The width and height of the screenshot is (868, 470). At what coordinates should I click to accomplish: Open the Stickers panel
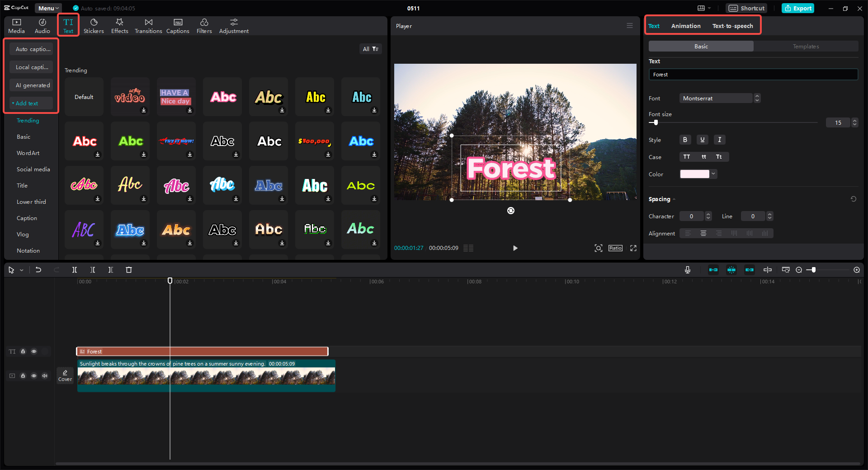pos(94,25)
